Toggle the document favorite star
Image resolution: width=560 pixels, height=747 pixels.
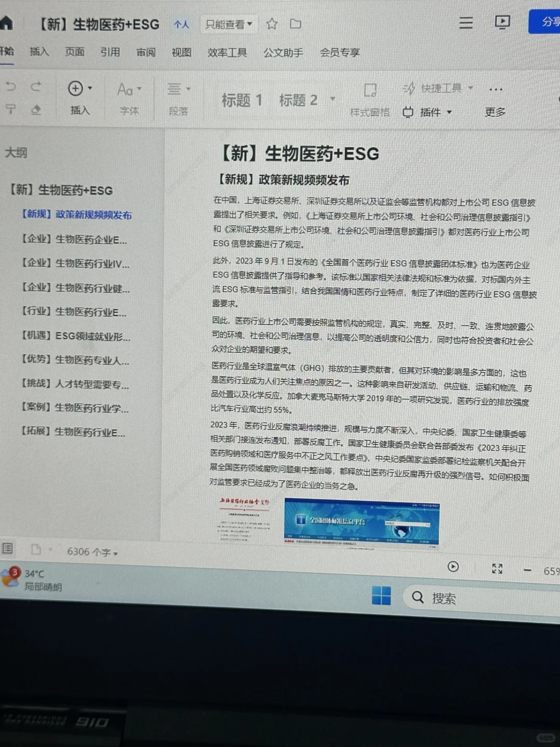(272, 24)
